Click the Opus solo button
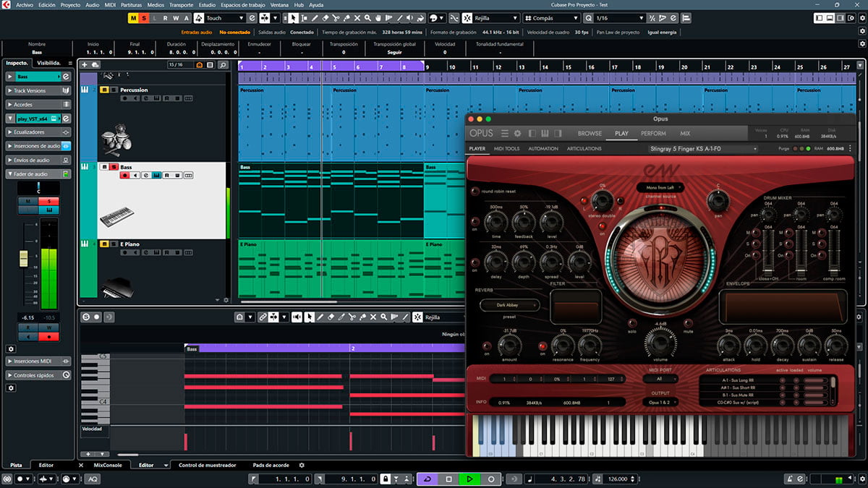 tap(631, 323)
